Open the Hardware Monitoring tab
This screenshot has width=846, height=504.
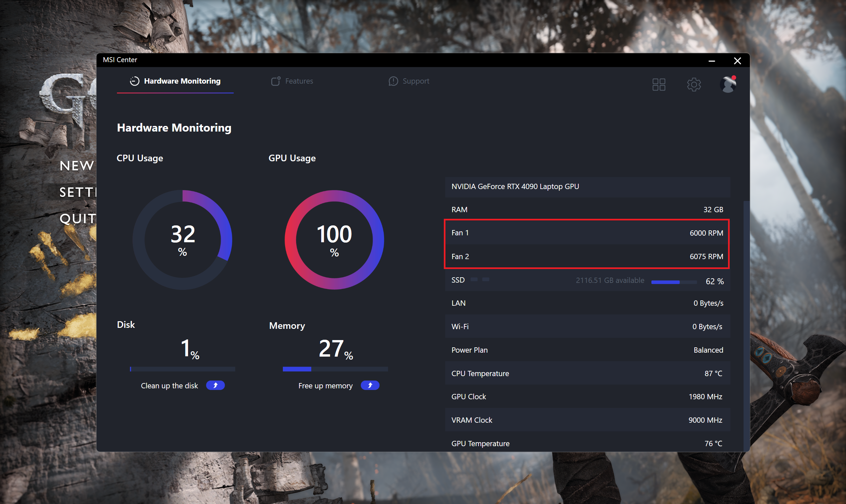click(175, 81)
